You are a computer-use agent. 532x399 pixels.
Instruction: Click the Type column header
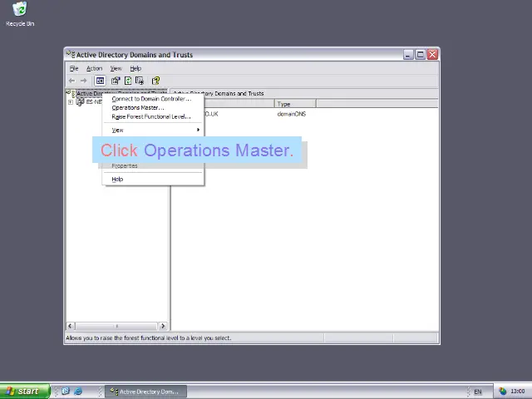[x=295, y=104]
